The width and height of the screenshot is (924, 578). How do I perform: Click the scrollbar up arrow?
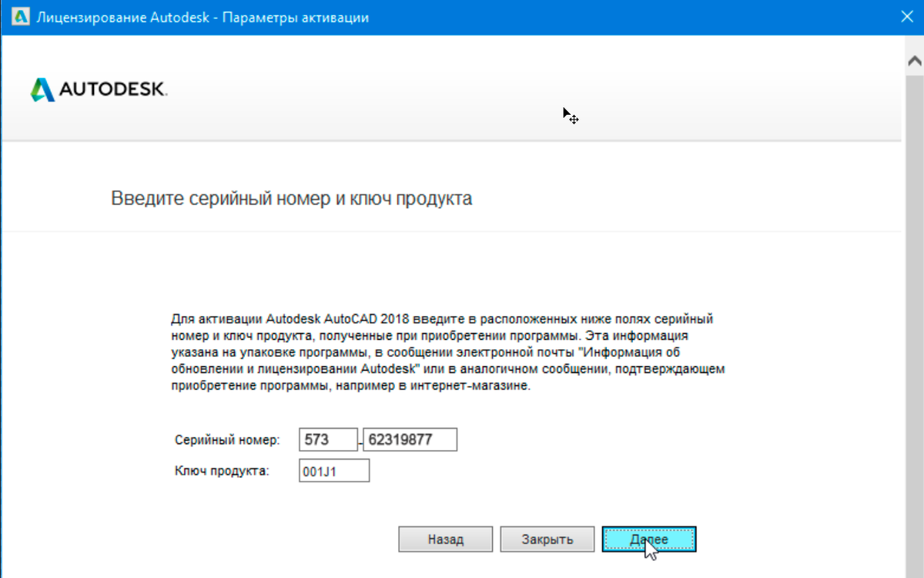[x=913, y=61]
